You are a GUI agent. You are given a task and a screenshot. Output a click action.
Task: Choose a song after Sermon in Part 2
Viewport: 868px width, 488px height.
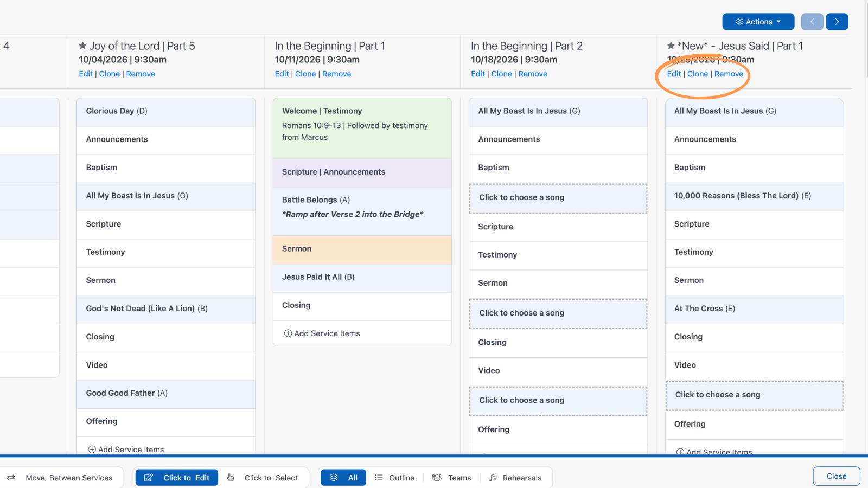tap(558, 313)
